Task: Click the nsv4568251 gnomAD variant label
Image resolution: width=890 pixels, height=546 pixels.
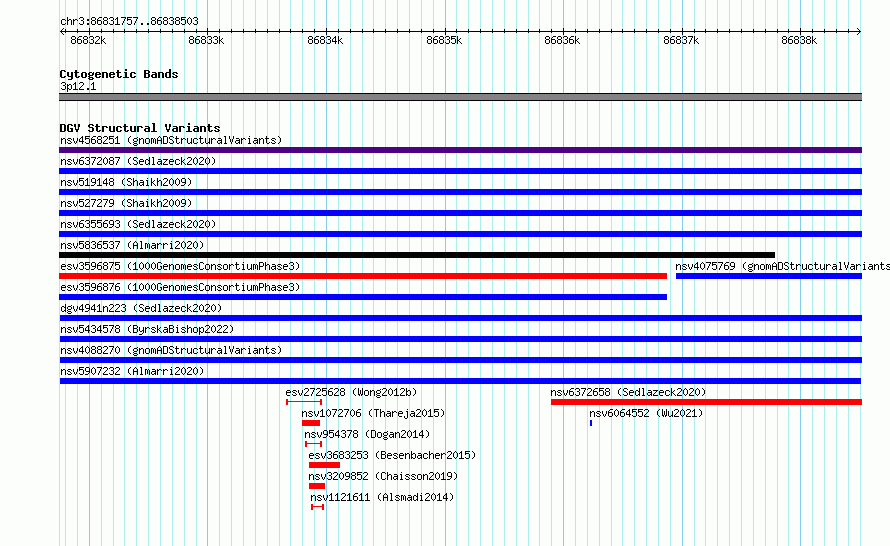Action: tap(171, 140)
